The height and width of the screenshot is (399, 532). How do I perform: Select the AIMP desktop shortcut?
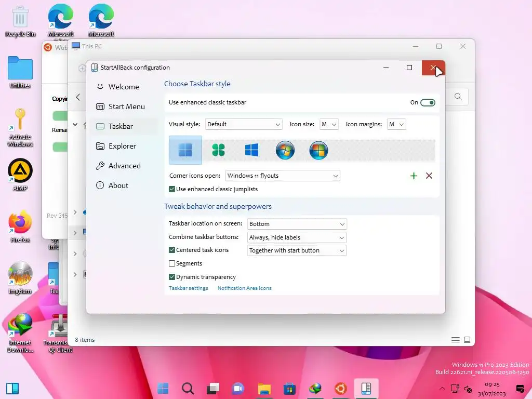click(20, 175)
